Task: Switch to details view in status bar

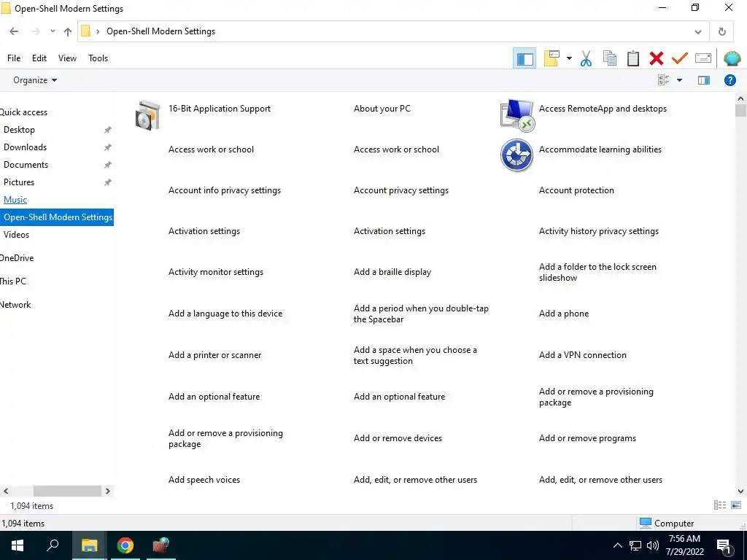Action: pos(720,505)
